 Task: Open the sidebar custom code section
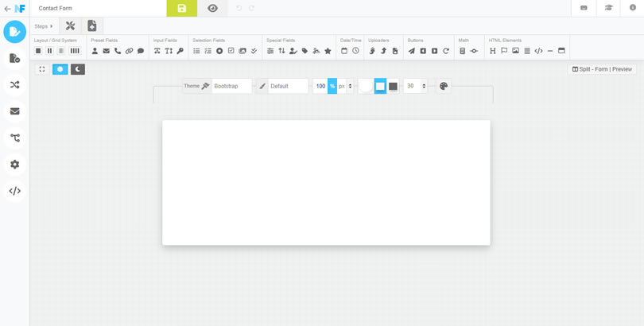pyautogui.click(x=15, y=191)
